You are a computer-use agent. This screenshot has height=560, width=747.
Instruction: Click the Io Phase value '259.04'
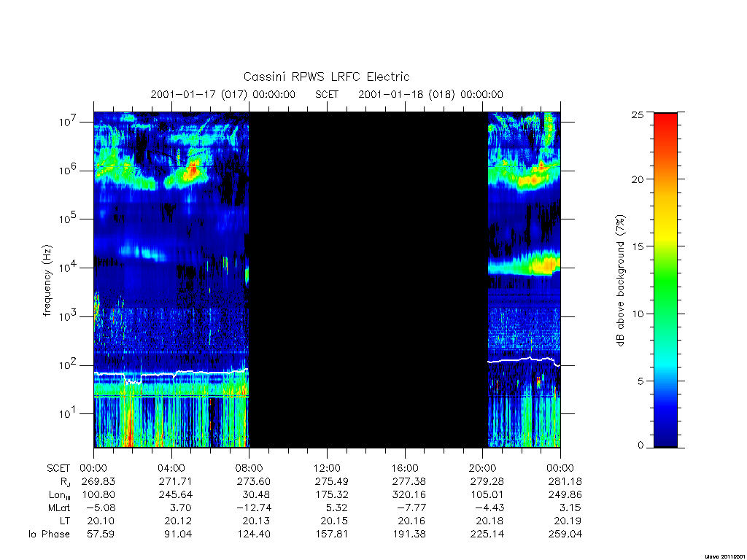click(565, 534)
